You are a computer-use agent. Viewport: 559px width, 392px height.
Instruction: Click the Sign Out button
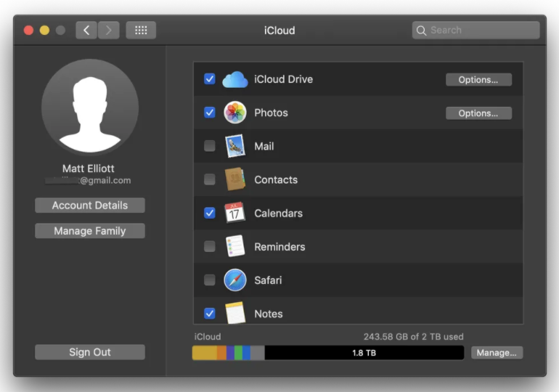(x=90, y=352)
